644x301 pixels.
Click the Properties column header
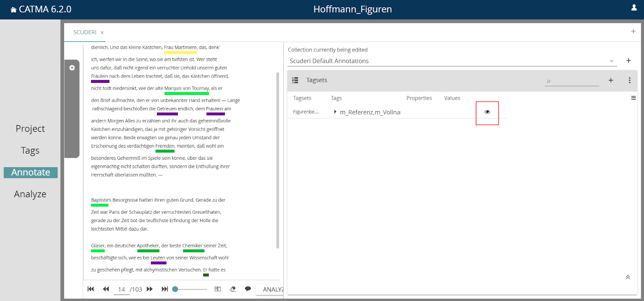[419, 98]
